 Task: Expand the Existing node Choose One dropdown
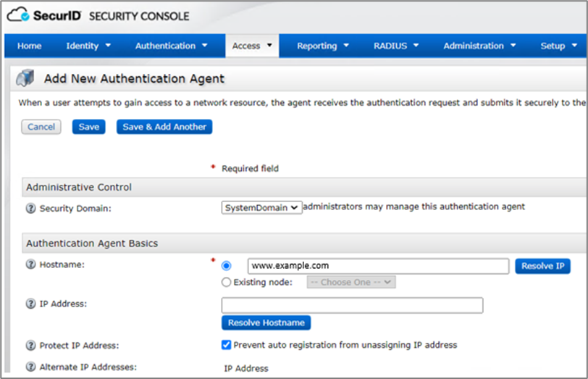(351, 282)
